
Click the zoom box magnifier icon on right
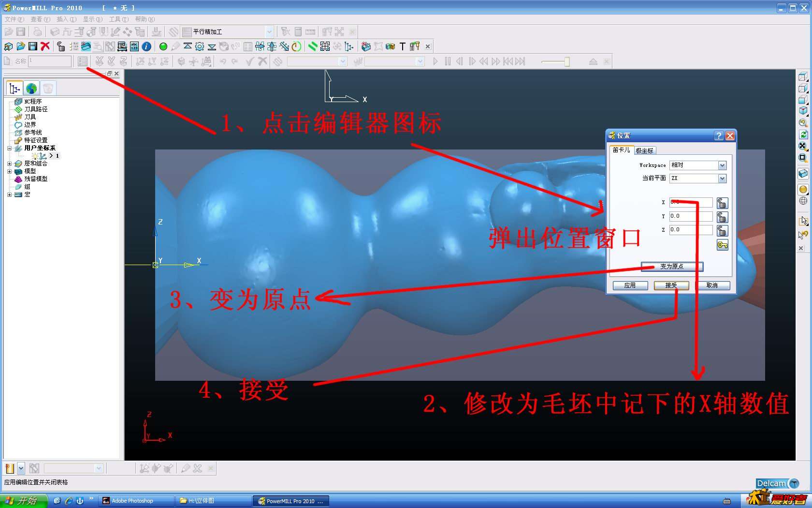click(x=803, y=157)
